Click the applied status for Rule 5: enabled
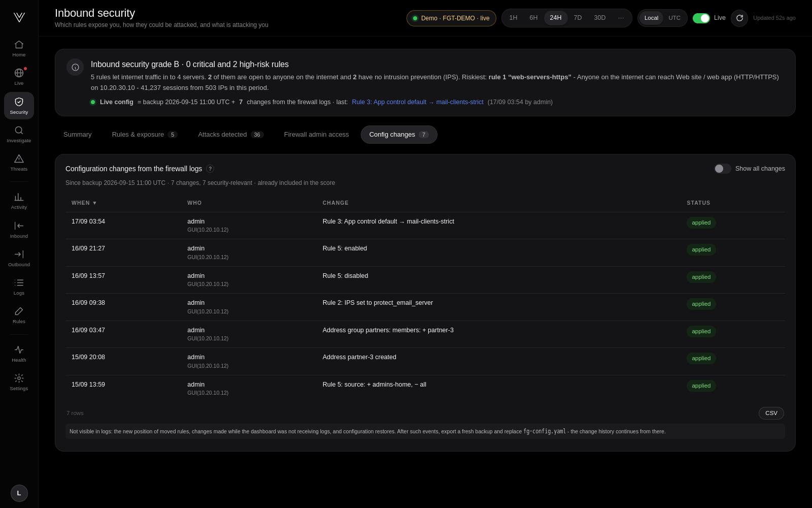 pyautogui.click(x=701, y=250)
